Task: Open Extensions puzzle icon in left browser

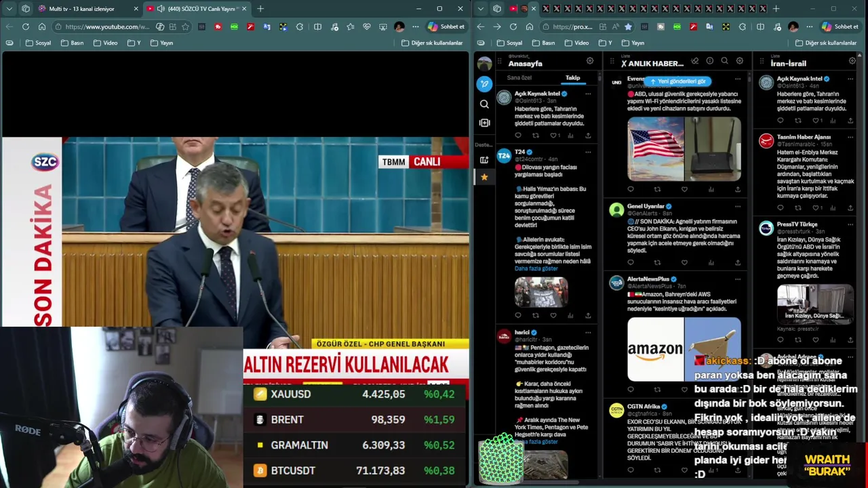Action: point(300,26)
